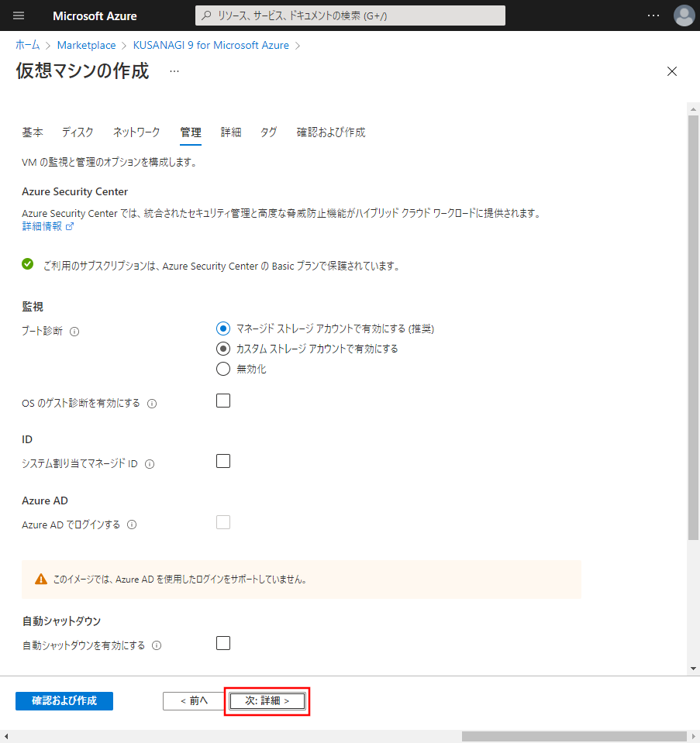The height and width of the screenshot is (743, 700).
Task: Click the search magnifier icon
Action: coord(206,15)
